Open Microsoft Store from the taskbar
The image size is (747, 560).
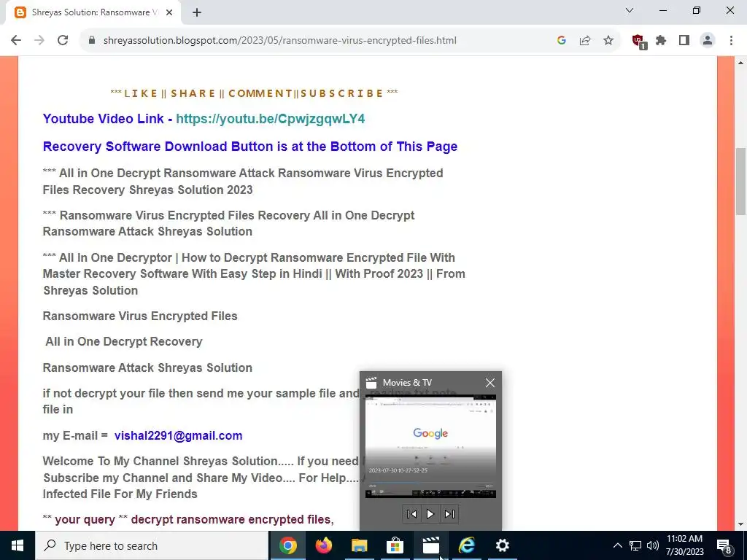pos(395,545)
